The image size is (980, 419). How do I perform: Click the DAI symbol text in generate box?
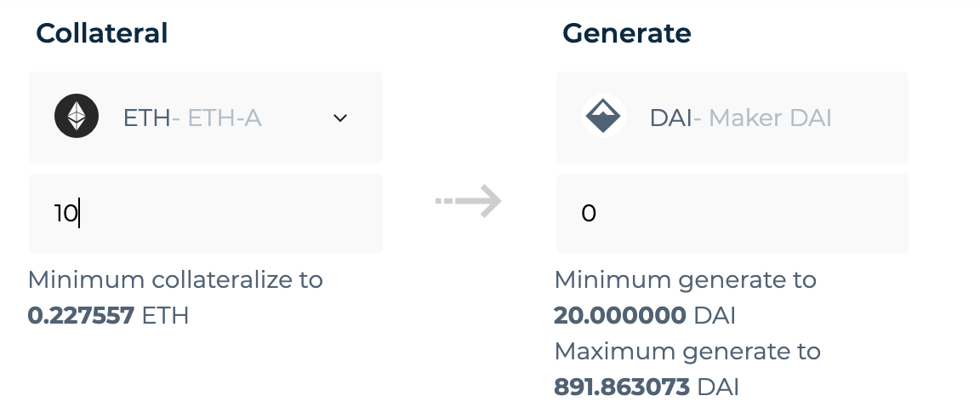[670, 118]
